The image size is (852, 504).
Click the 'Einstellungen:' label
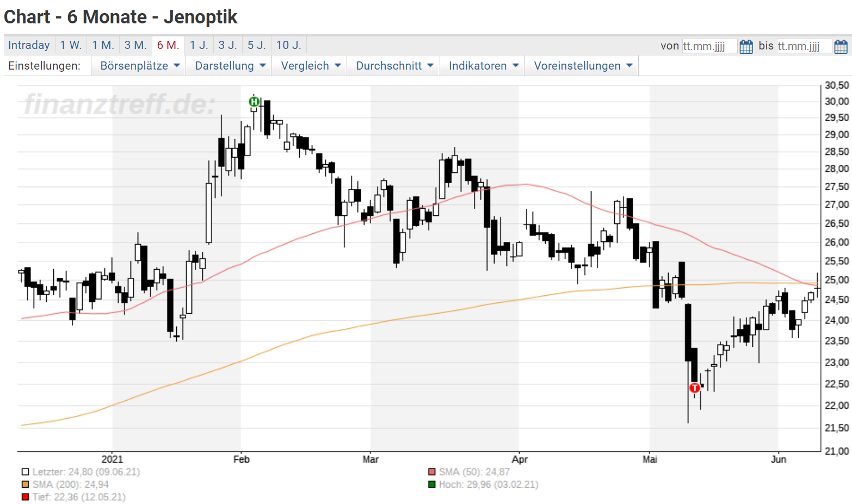pos(44,66)
